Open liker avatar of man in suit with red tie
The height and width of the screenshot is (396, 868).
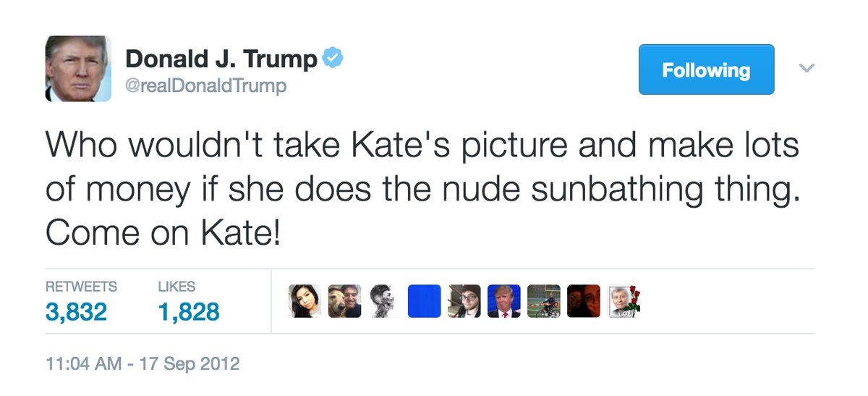tap(504, 301)
